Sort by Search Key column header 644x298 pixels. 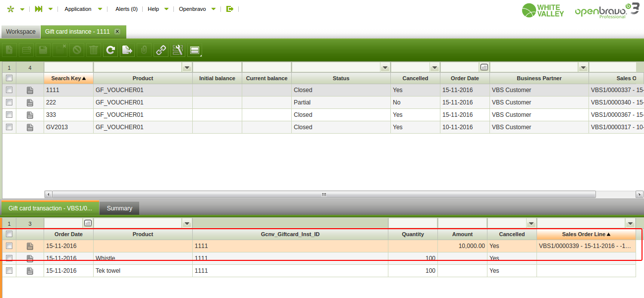68,78
